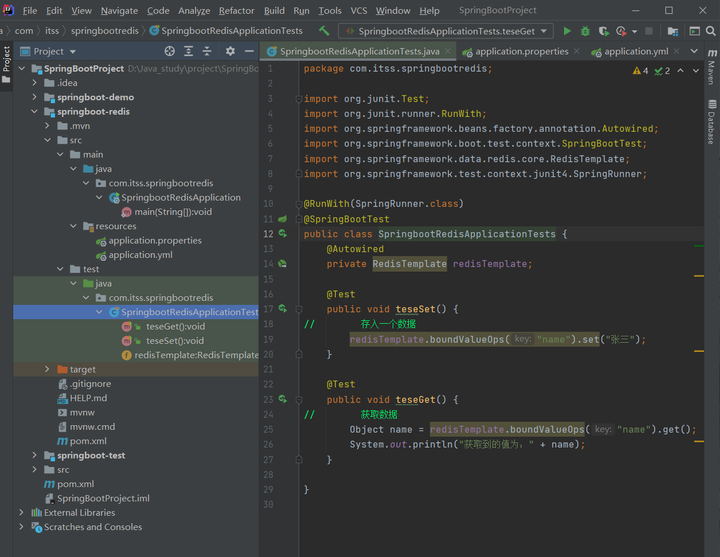The height and width of the screenshot is (557, 720).
Task: Click the green Run button in toolbar
Action: tap(568, 31)
